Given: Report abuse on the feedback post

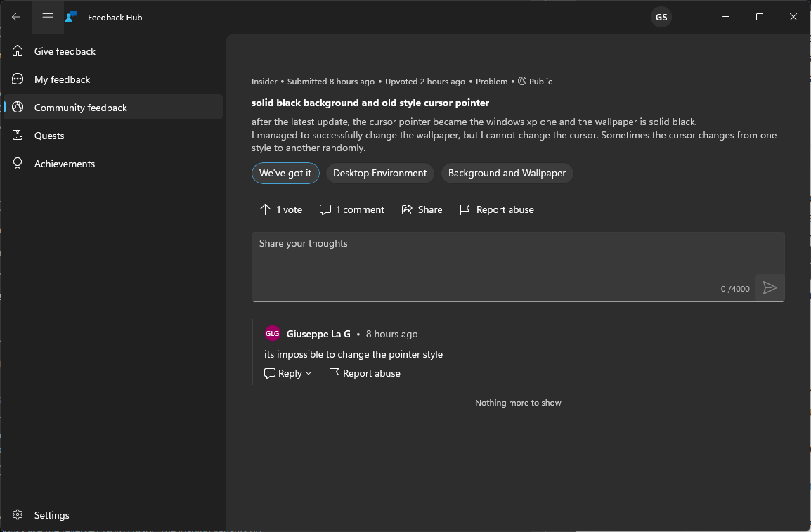Looking at the screenshot, I should coord(497,209).
